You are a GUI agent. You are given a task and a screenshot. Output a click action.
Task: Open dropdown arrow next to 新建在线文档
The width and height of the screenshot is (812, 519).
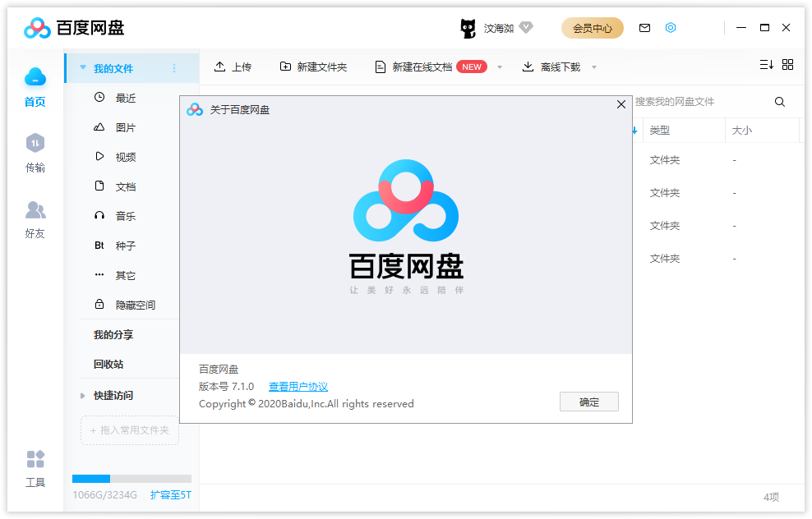pos(500,67)
